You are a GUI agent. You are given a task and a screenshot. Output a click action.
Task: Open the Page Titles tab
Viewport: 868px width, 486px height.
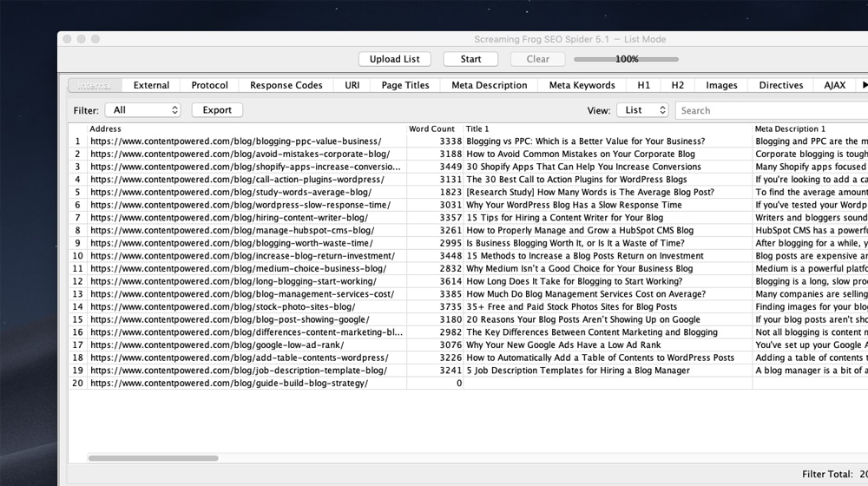(x=405, y=85)
